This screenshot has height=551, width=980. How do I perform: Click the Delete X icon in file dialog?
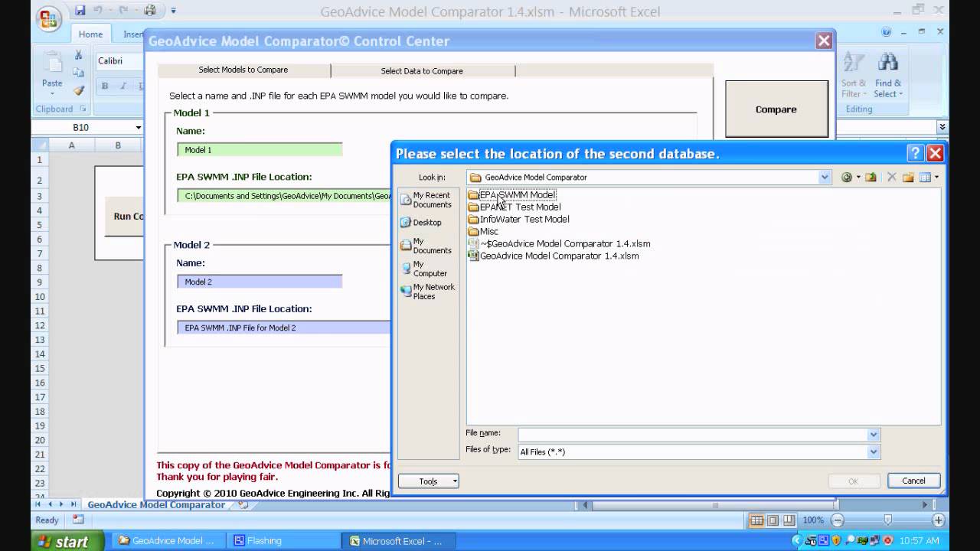click(891, 178)
